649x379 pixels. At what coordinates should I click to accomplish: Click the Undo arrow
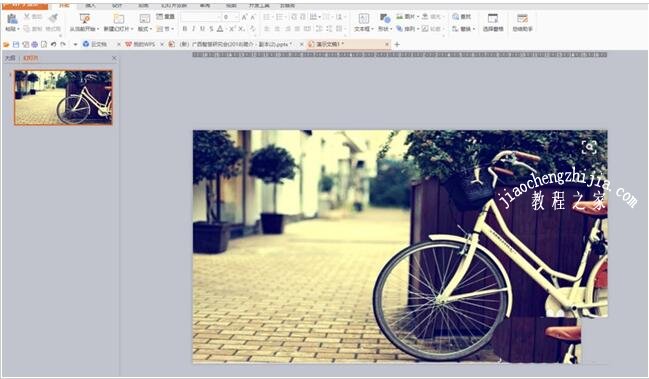[x=53, y=44]
